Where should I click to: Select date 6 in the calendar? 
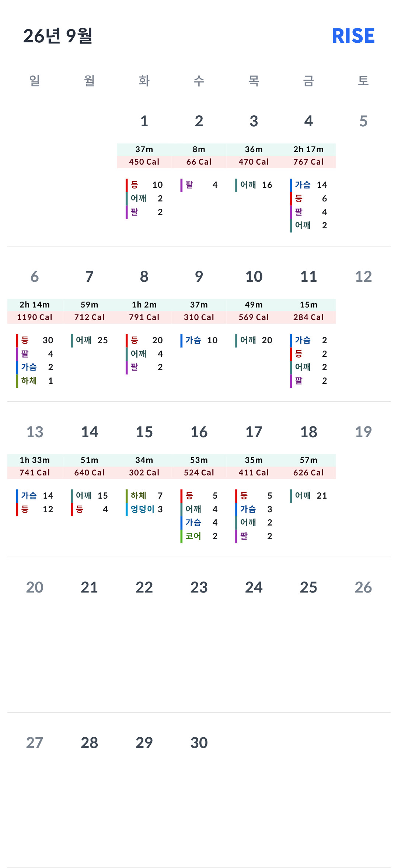click(35, 277)
